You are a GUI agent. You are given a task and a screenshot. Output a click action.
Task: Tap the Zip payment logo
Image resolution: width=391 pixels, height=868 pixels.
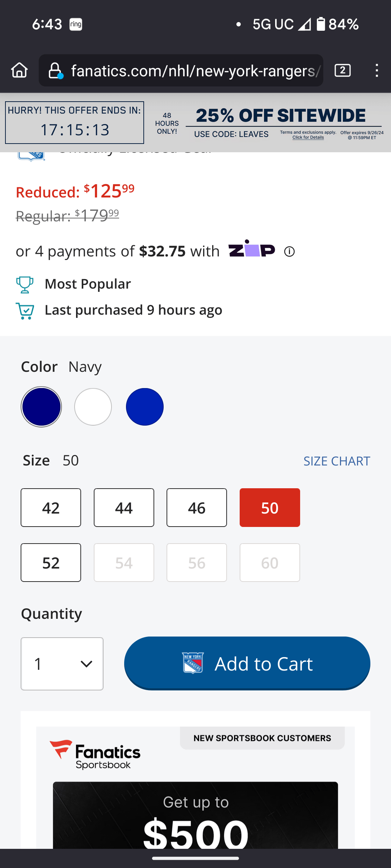point(252,249)
